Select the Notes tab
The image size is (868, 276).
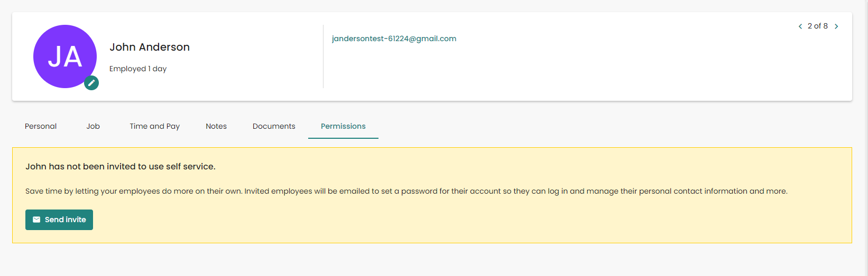[x=216, y=126]
